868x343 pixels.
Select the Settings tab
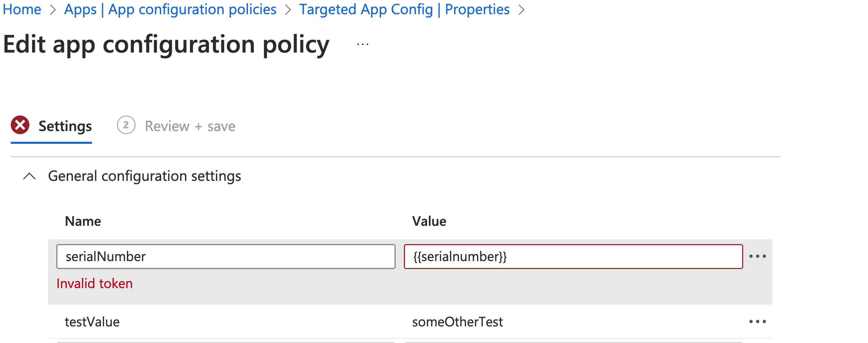[65, 126]
